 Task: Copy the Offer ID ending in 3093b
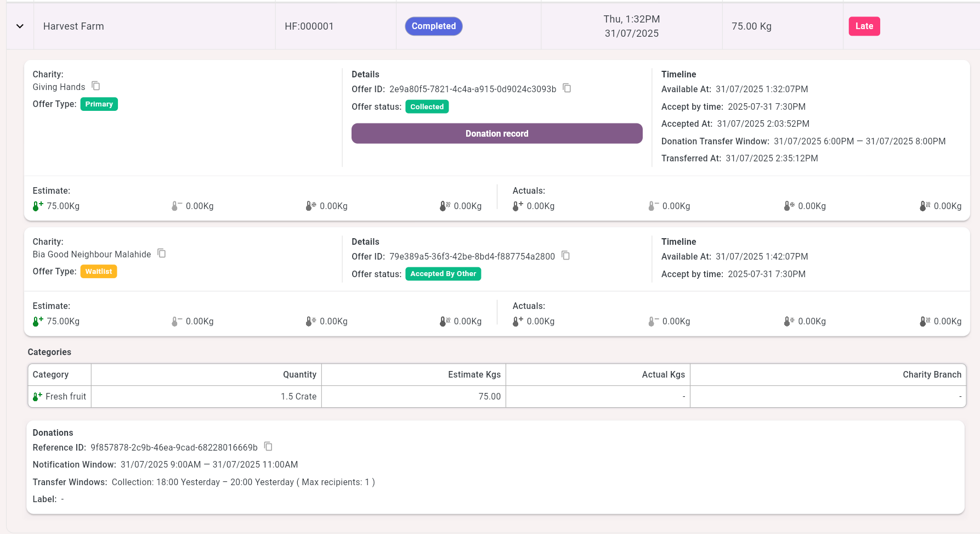tap(567, 88)
